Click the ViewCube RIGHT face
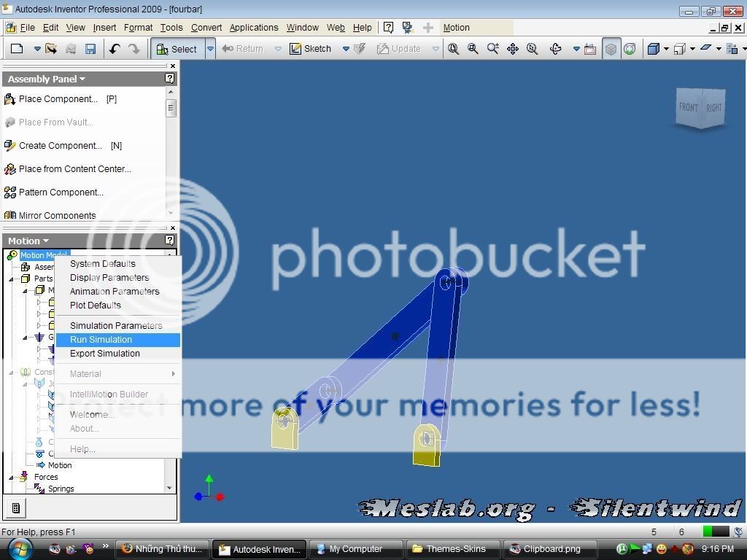The image size is (747, 560). pos(713,108)
